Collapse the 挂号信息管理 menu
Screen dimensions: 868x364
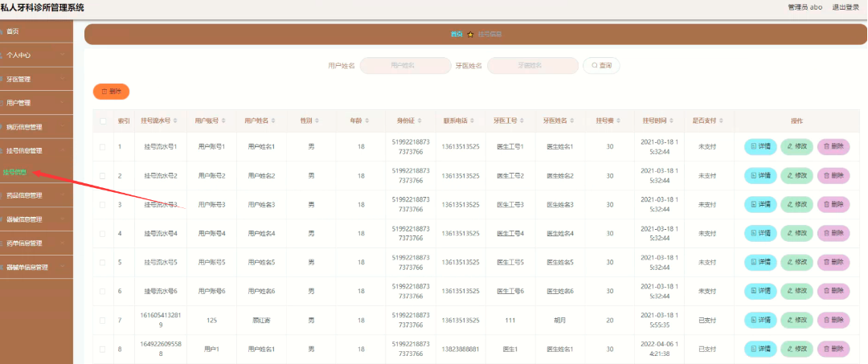pos(36,150)
